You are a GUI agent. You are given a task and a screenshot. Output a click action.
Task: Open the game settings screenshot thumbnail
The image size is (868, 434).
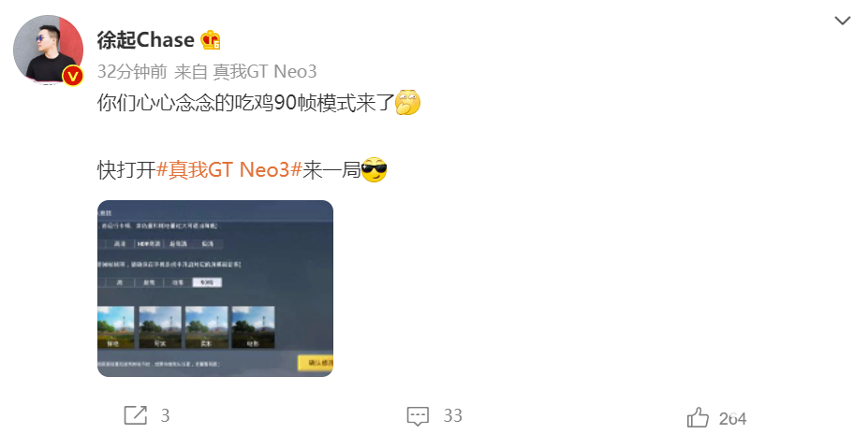pyautogui.click(x=215, y=288)
